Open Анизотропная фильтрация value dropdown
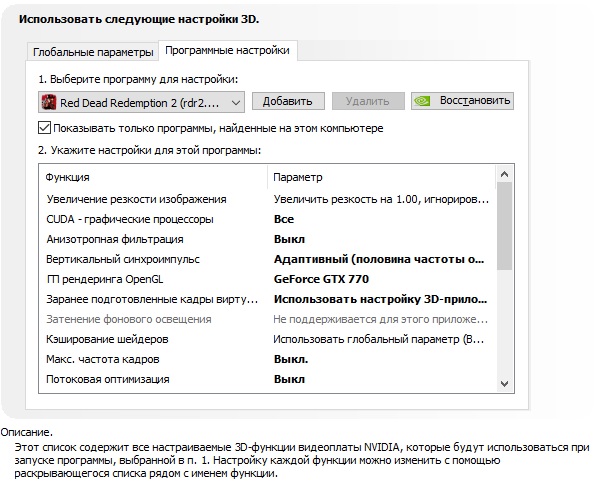 point(380,239)
